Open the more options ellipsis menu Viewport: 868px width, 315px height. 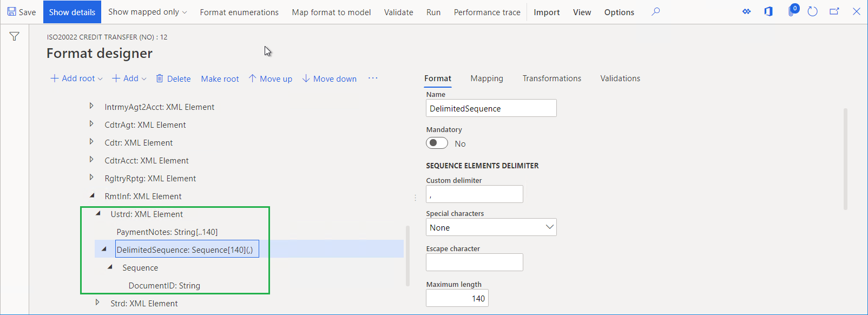tap(373, 78)
